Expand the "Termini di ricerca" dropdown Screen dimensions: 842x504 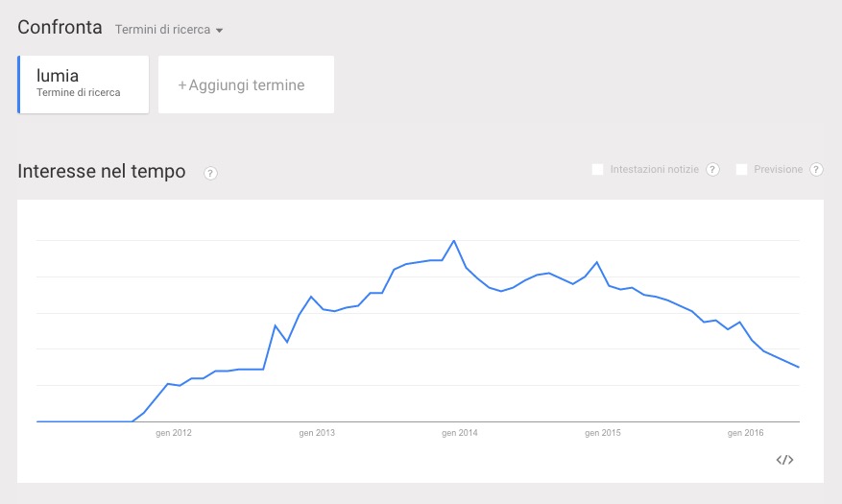tap(169, 30)
